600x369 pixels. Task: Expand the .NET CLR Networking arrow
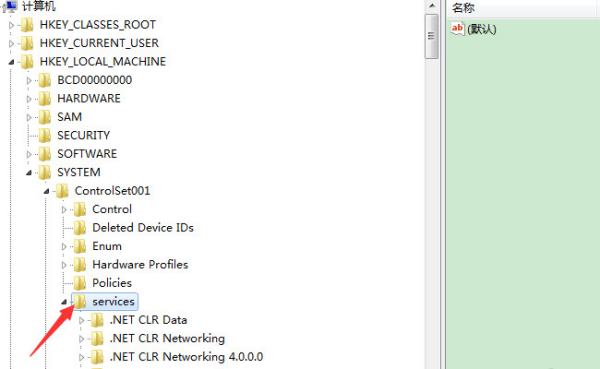point(81,339)
